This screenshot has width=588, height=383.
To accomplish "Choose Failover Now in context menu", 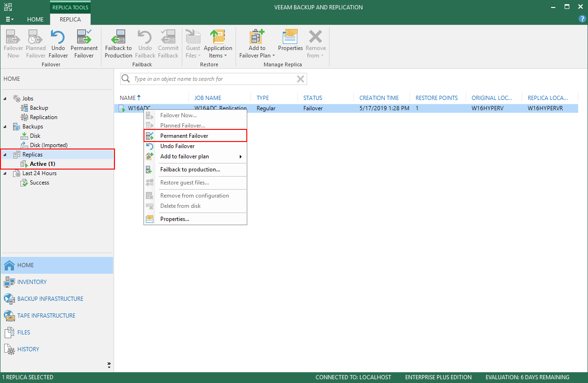I will coord(195,115).
